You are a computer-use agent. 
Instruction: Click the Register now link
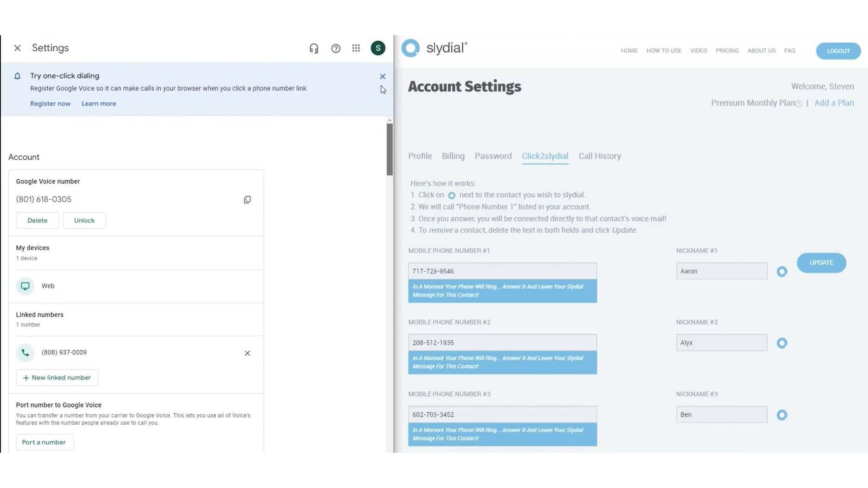(50, 104)
